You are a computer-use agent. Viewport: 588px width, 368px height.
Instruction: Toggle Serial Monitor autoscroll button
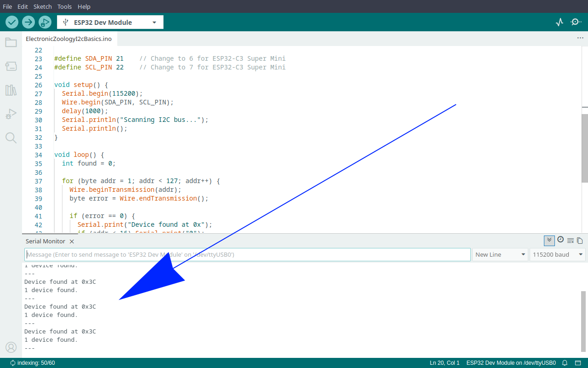[x=549, y=240]
